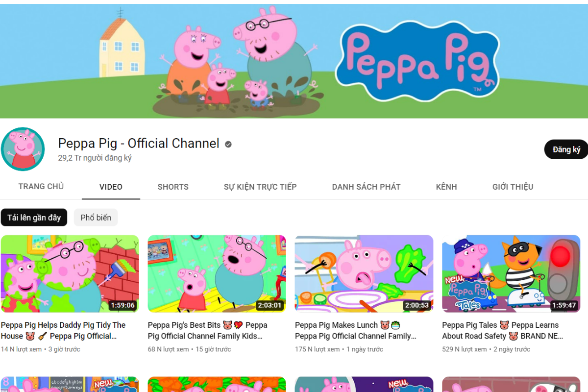Go to the DANH SÁCH PHÁT tab
Viewport: 588px width, 392px height.
click(x=366, y=187)
